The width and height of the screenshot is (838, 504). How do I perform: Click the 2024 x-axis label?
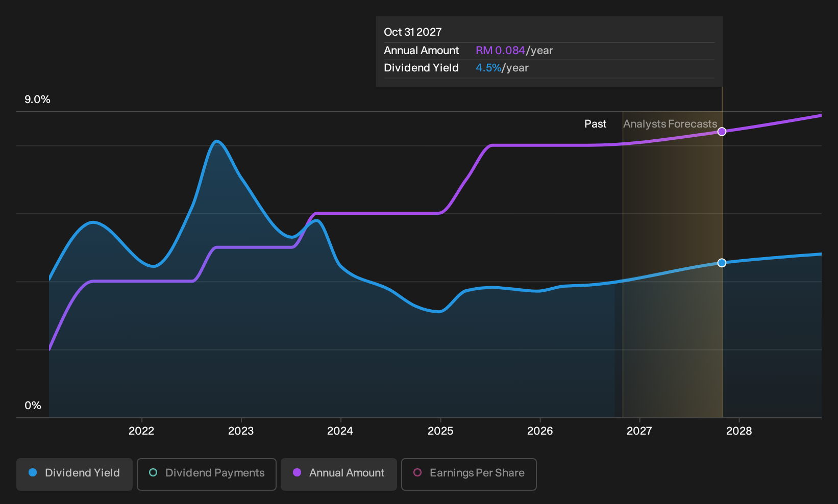coord(340,431)
